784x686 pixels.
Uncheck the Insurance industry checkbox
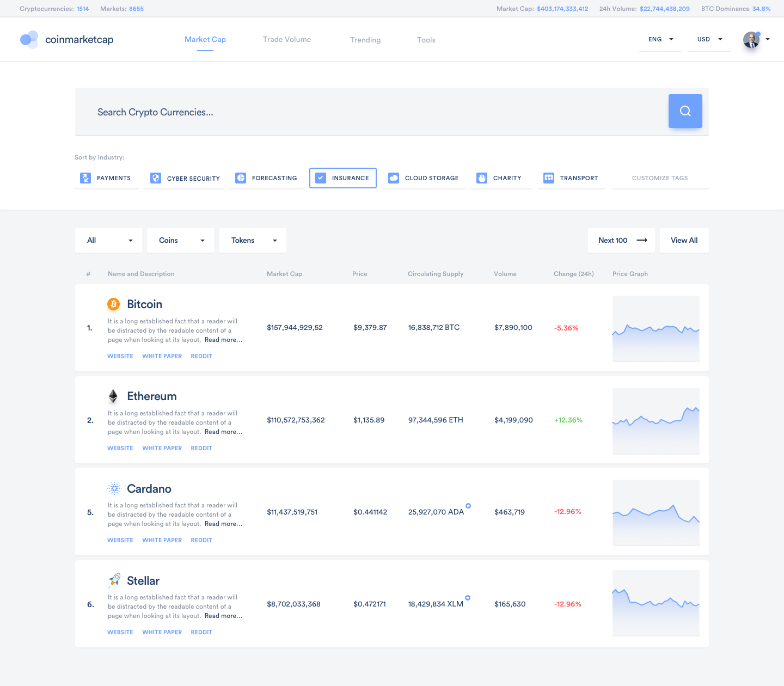tap(321, 178)
